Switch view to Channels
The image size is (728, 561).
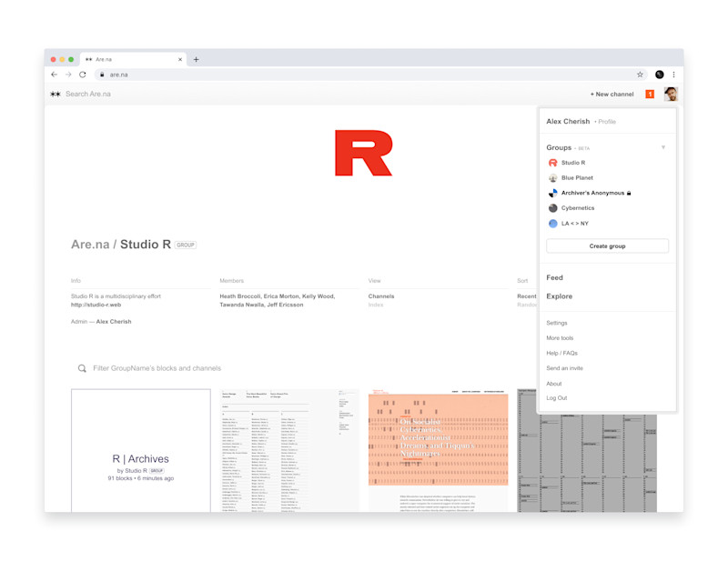click(381, 296)
